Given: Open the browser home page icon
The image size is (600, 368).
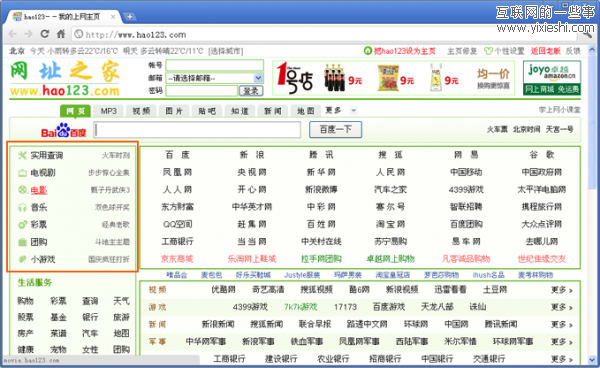Looking at the screenshot, I should tap(61, 34).
